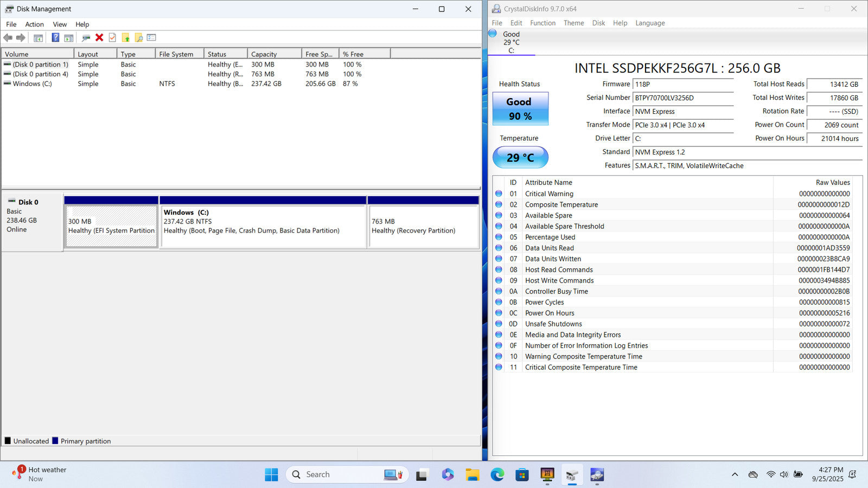Click the Good 90 % health status button
Viewport: 868px width, 488px height.
pyautogui.click(x=520, y=108)
